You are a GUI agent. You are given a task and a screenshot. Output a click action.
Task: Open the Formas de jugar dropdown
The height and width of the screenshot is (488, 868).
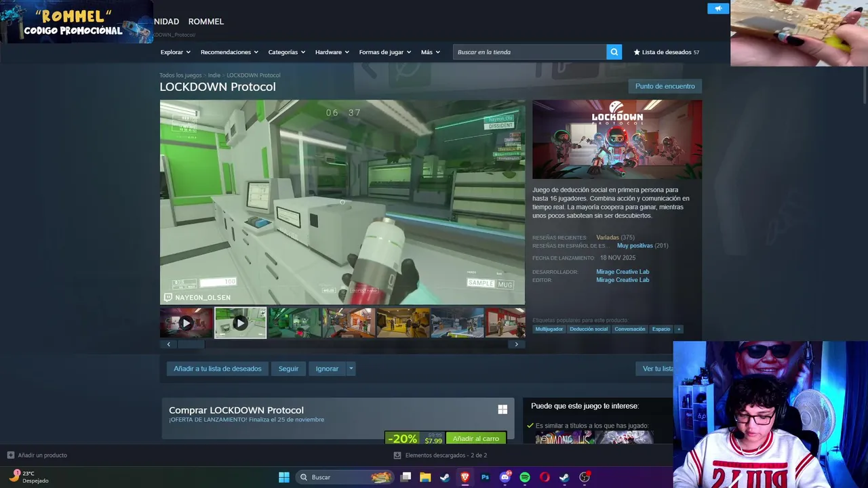click(x=385, y=52)
